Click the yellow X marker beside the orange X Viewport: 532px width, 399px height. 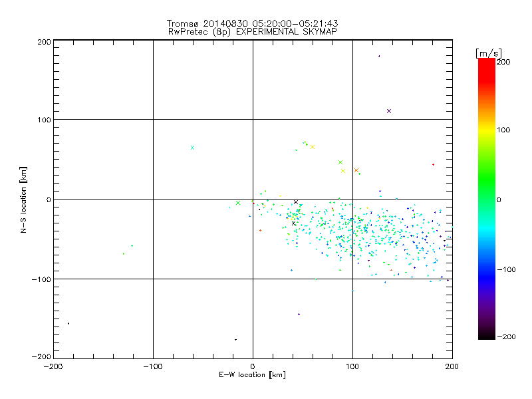[343, 171]
